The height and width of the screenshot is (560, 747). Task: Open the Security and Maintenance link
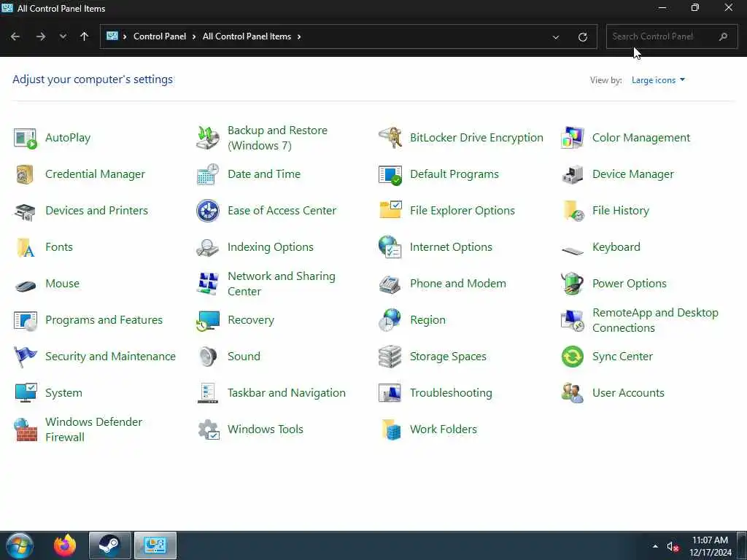(111, 357)
